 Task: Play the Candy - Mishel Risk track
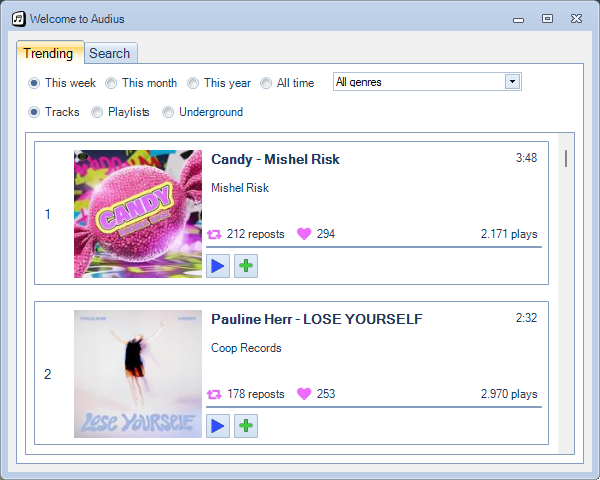point(218,266)
